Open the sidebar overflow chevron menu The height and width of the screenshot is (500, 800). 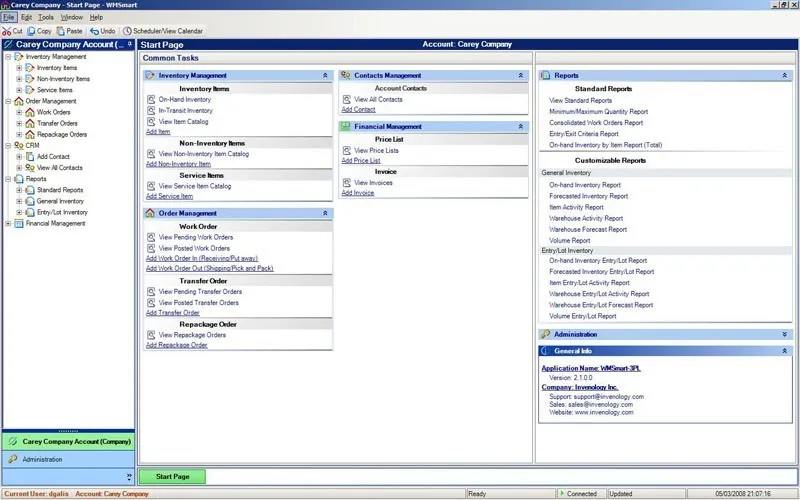pos(129,477)
